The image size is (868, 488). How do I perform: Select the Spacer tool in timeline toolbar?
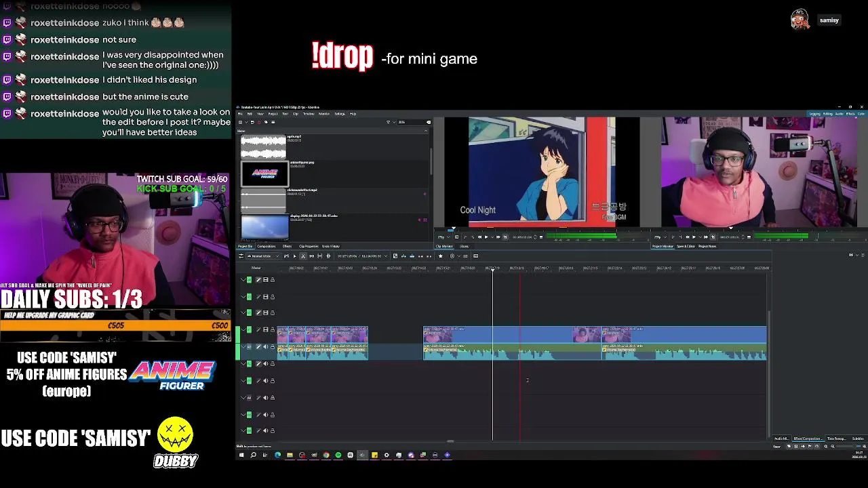(312, 256)
